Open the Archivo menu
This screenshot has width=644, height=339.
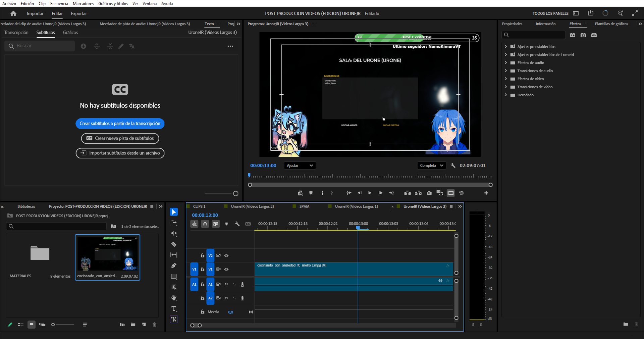tap(9, 4)
